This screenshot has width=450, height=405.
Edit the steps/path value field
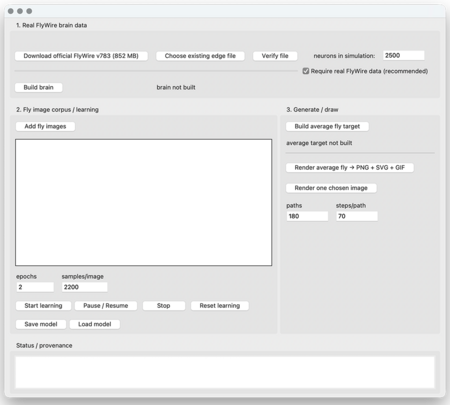click(357, 216)
